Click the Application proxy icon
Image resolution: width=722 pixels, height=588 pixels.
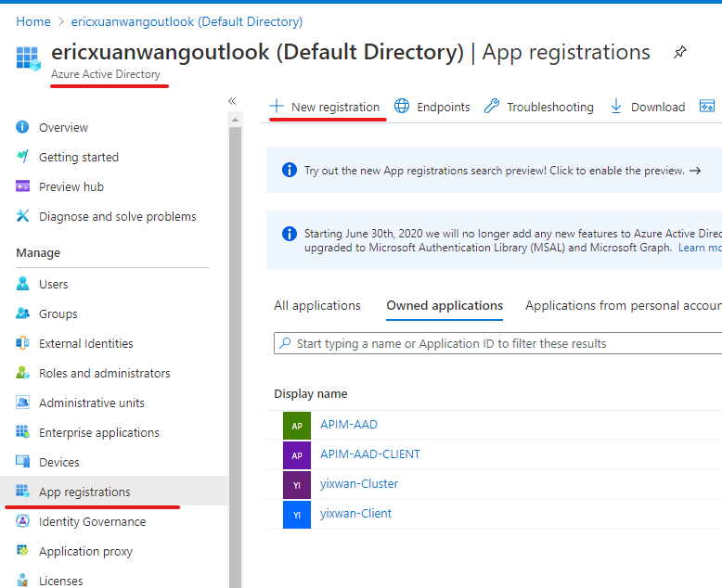coord(22,550)
